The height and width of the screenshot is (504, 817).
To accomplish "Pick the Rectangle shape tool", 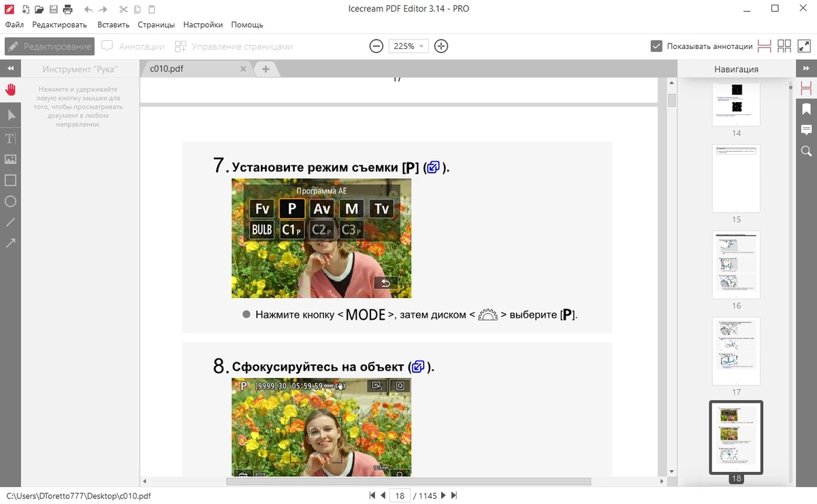I will click(10, 180).
